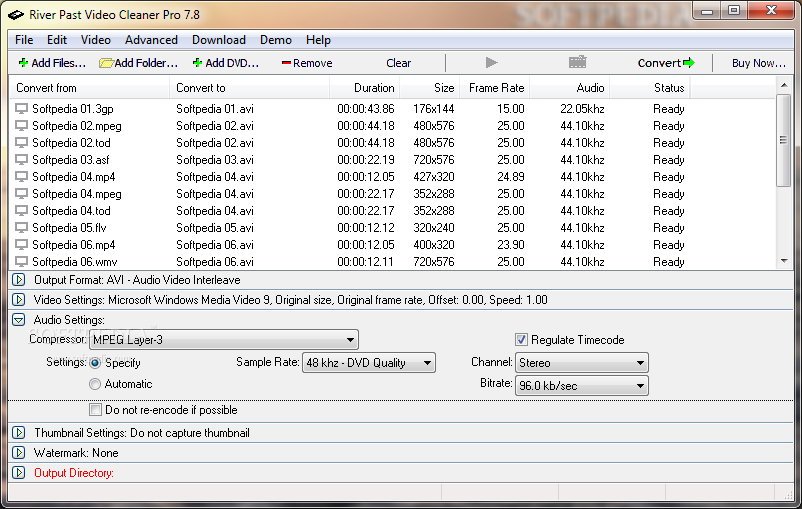
Task: Open the Compressor MPEG Layer-3 dropdown
Action: click(x=224, y=340)
